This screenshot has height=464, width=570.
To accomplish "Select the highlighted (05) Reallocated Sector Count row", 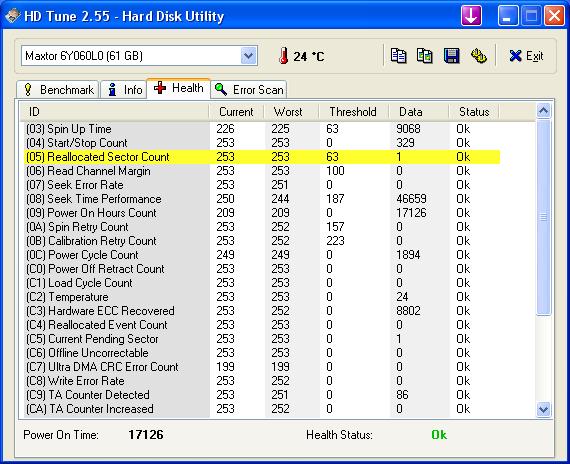I will 262,157.
